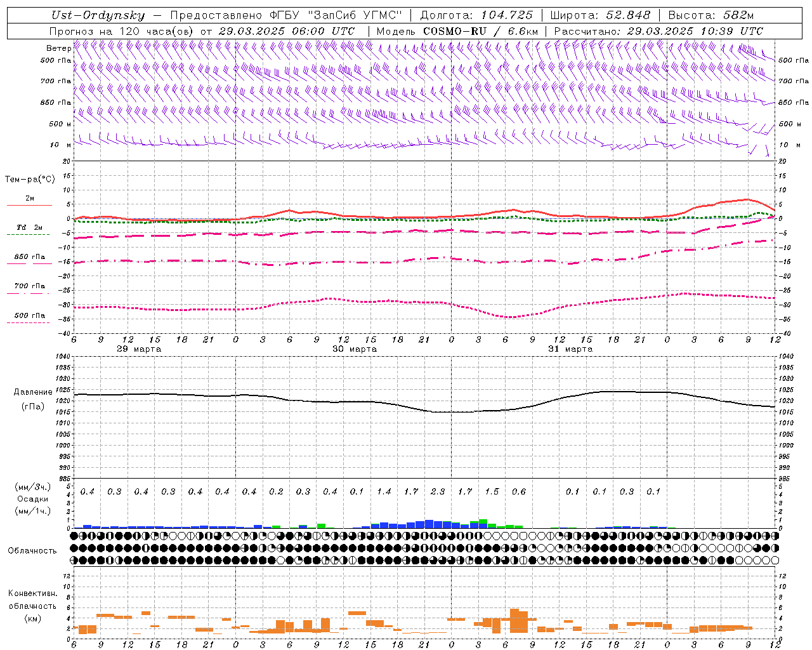Click the "Модель COSMO-RU / 6.6км" label

[457, 31]
